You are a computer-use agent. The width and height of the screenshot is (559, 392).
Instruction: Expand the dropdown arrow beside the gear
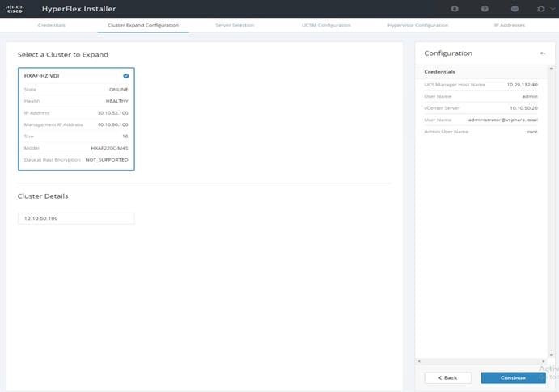point(553,9)
